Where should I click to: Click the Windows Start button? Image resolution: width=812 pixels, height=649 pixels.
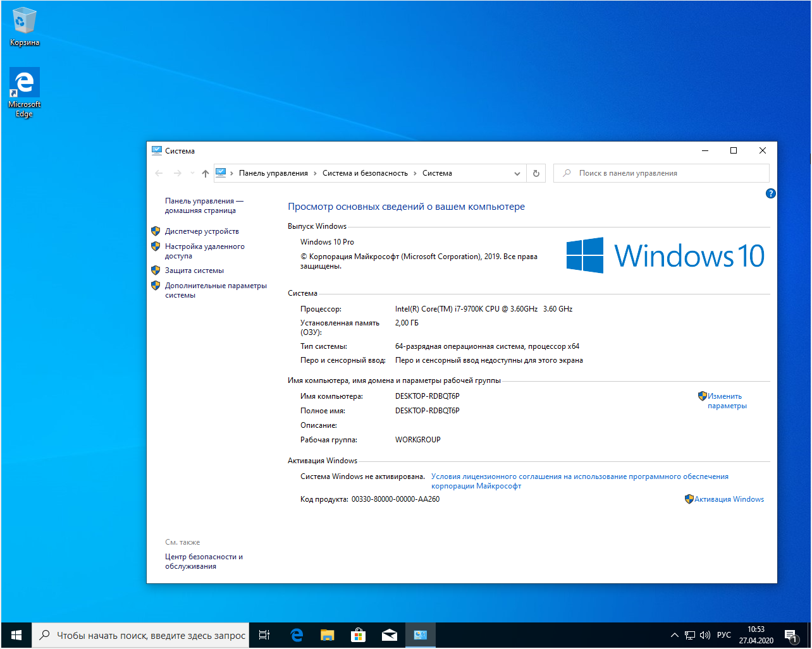tap(16, 635)
